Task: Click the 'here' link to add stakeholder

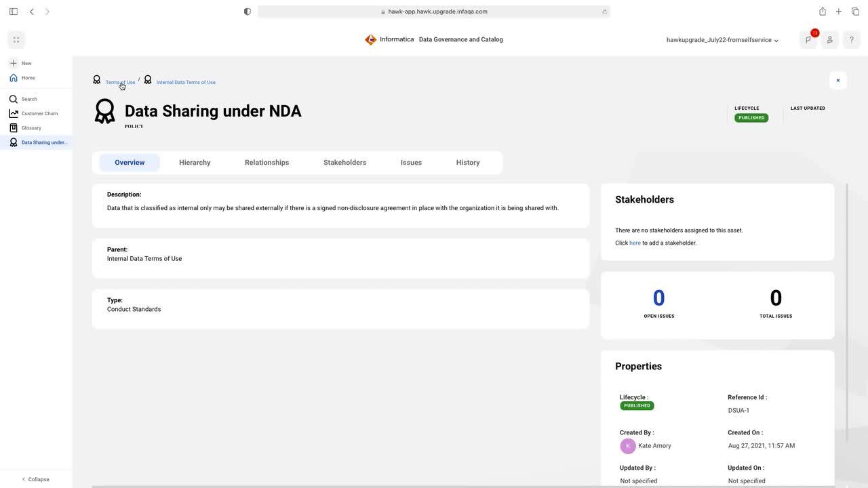Action: pyautogui.click(x=635, y=243)
